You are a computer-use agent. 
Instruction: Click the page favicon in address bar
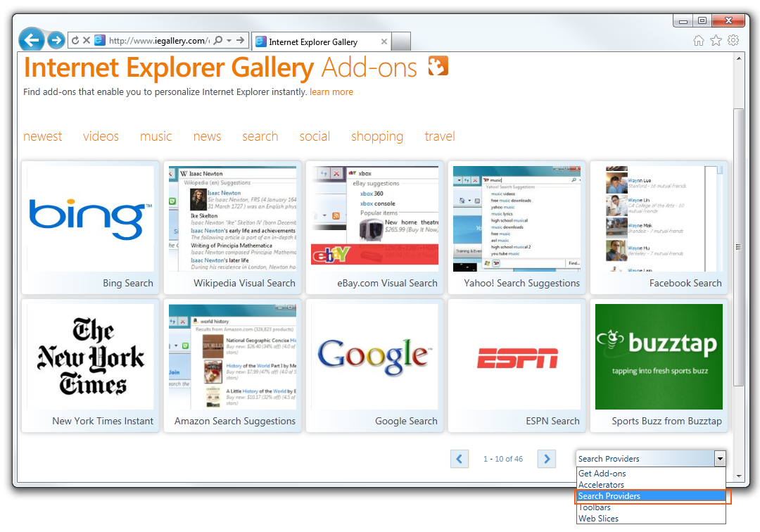(x=100, y=40)
